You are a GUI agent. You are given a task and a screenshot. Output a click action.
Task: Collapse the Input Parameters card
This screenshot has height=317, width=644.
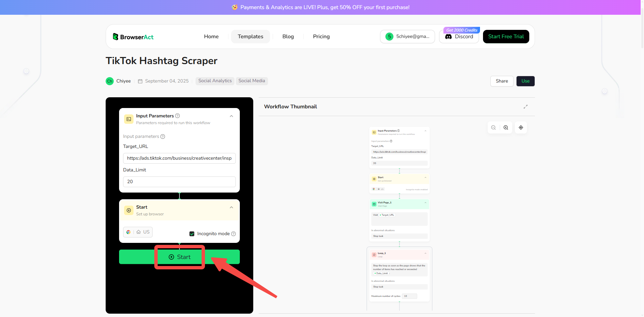pyautogui.click(x=231, y=116)
